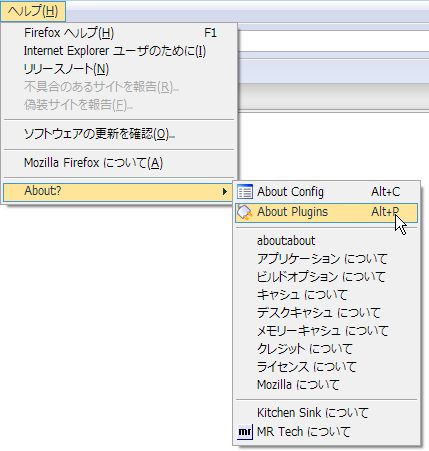Open メモリーキャシュ について entry
Image resolution: width=429 pixels, height=451 pixels.
coord(326,331)
